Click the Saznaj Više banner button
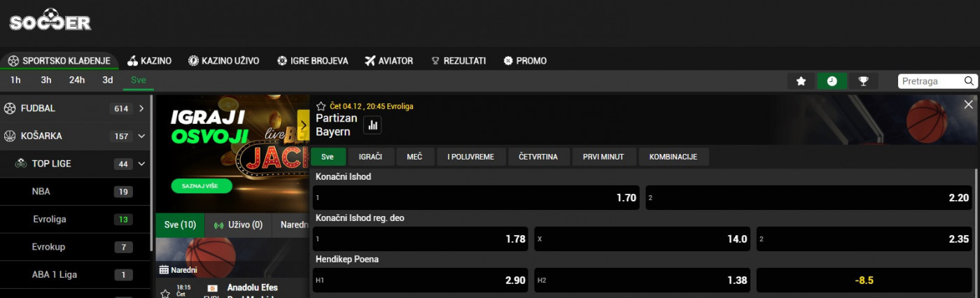This screenshot has width=980, height=298. click(x=191, y=186)
